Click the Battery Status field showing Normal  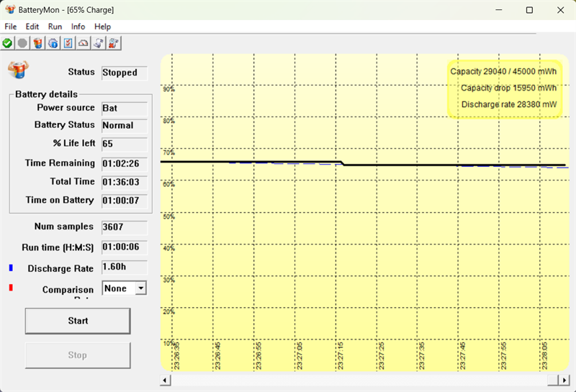pos(125,126)
